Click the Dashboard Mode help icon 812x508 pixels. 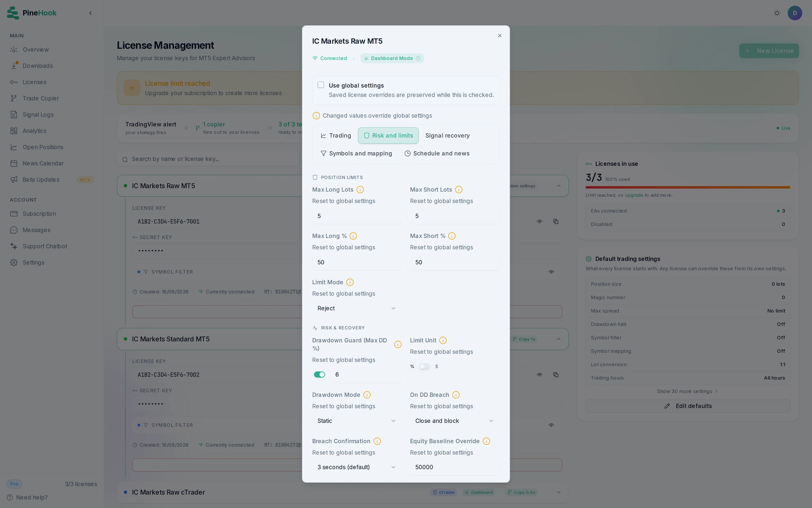pos(418,58)
